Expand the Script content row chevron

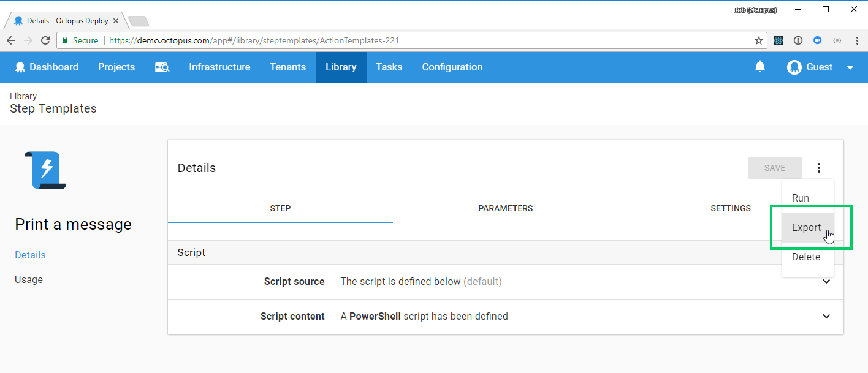tap(826, 317)
